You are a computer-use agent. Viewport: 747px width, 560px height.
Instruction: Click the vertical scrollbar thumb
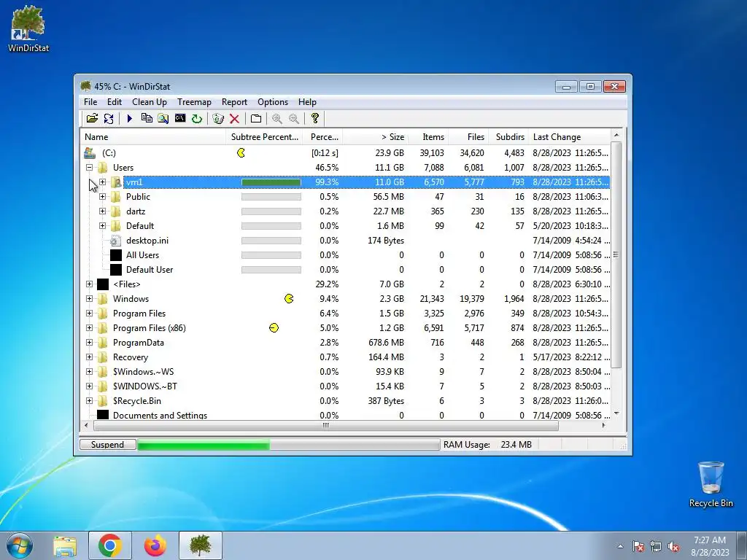[616, 254]
